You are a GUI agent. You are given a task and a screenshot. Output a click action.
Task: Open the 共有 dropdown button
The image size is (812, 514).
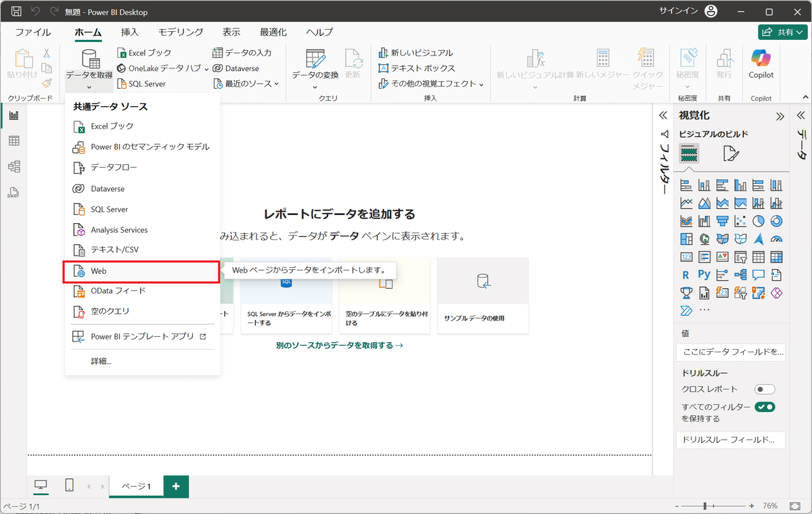[x=783, y=32]
